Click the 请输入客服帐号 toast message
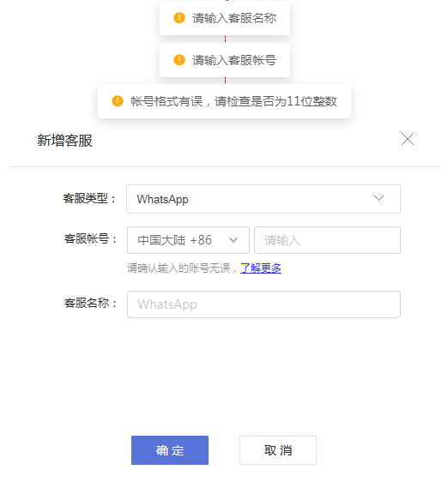 point(225,60)
